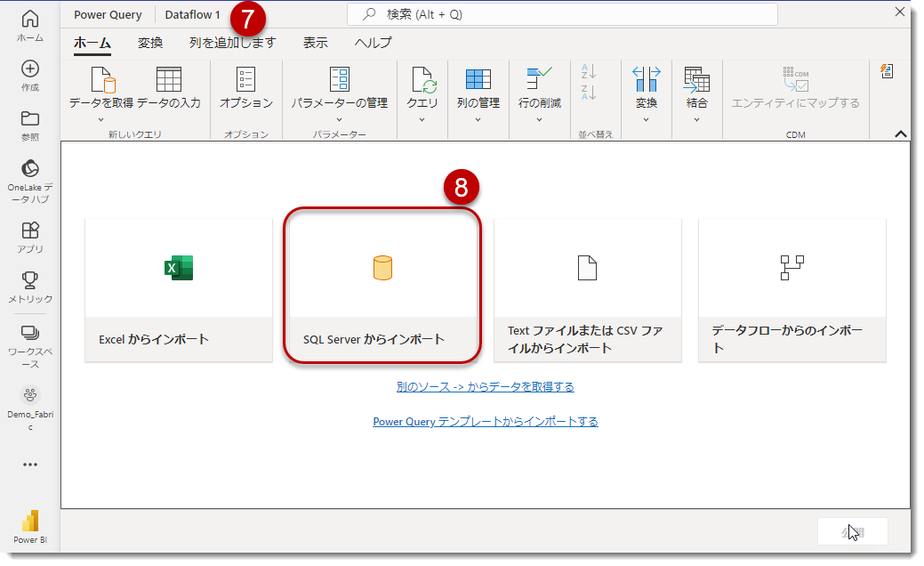Select the ホーム ribbon tab

(92, 43)
